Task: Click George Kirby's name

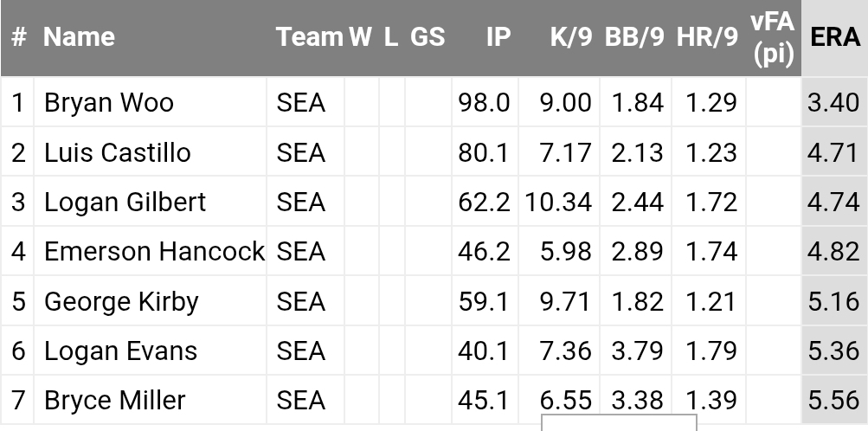Action: click(121, 301)
